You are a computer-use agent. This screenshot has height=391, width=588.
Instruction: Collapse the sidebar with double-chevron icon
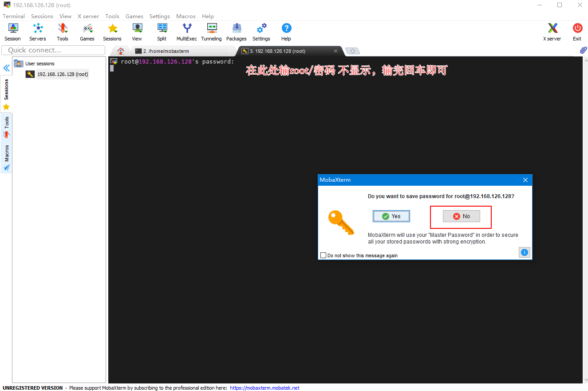point(6,68)
